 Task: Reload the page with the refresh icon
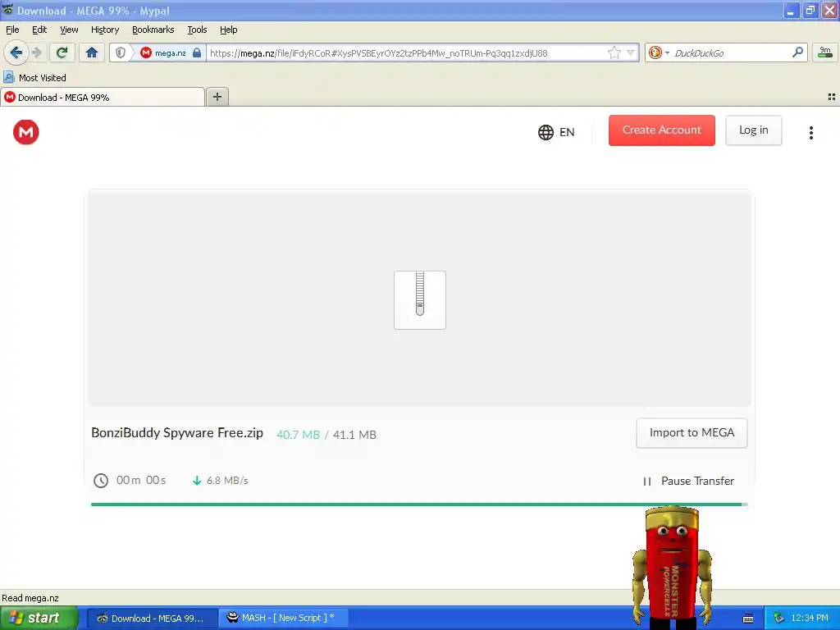click(x=62, y=52)
